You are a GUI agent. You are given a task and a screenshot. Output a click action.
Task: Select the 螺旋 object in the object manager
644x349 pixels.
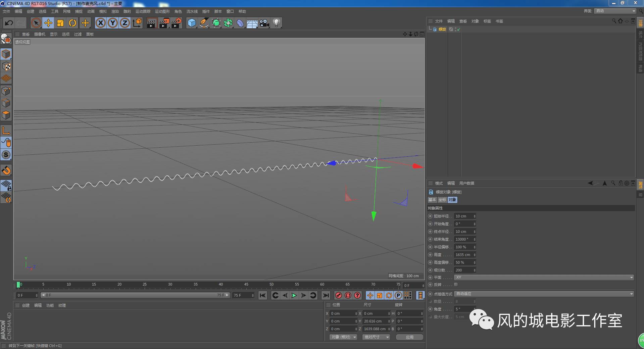442,29
